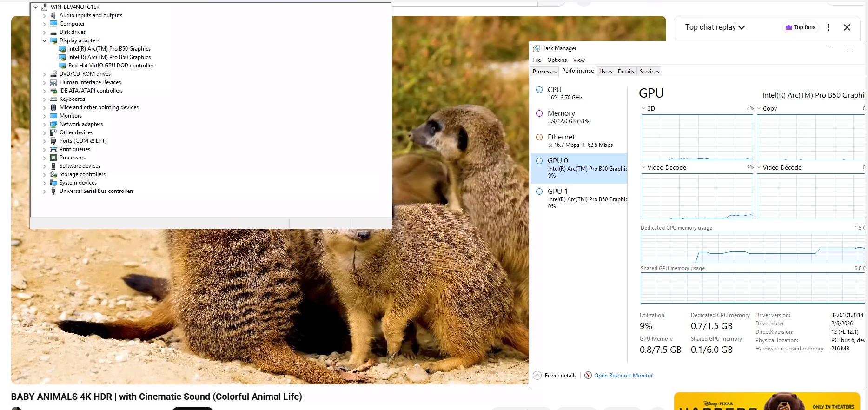Screen dimensions: 868x410
Task: Click the Network adapters device icon
Action: (53, 124)
